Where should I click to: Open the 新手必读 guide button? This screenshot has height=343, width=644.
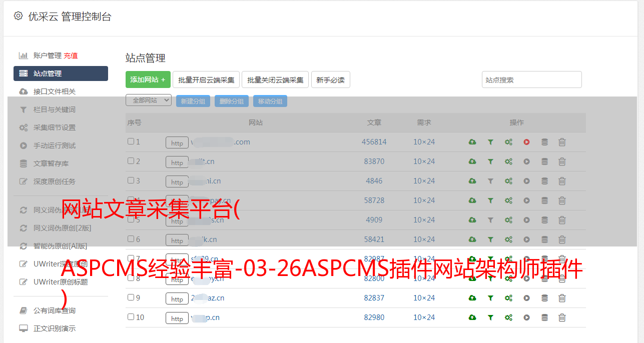click(331, 79)
